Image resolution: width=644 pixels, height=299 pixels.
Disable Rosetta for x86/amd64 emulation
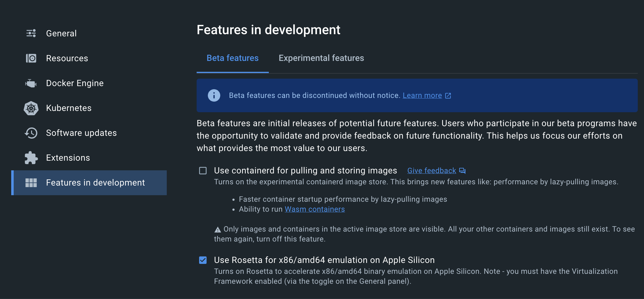(203, 260)
